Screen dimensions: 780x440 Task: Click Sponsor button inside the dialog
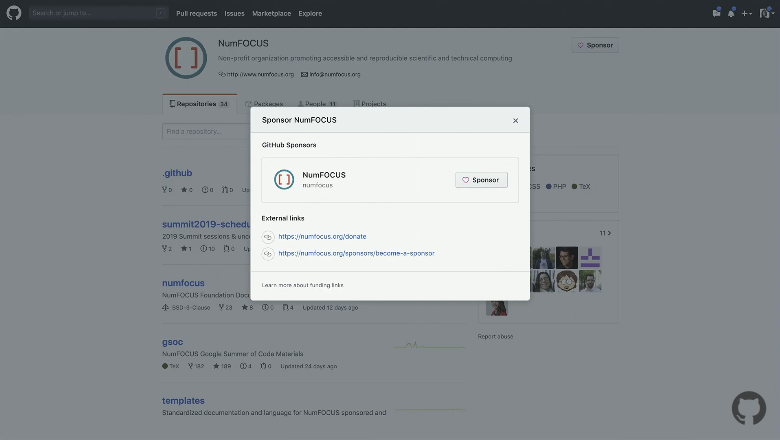(481, 180)
